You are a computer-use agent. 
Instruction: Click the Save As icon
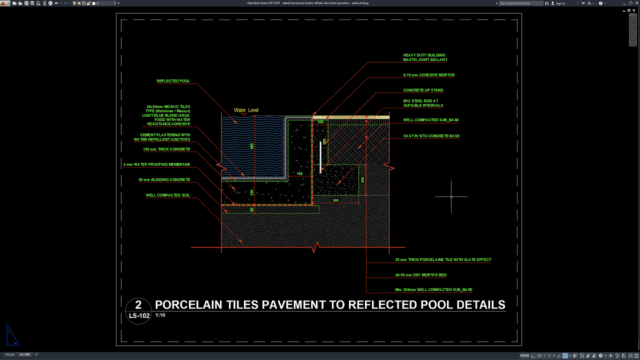pos(32,3)
